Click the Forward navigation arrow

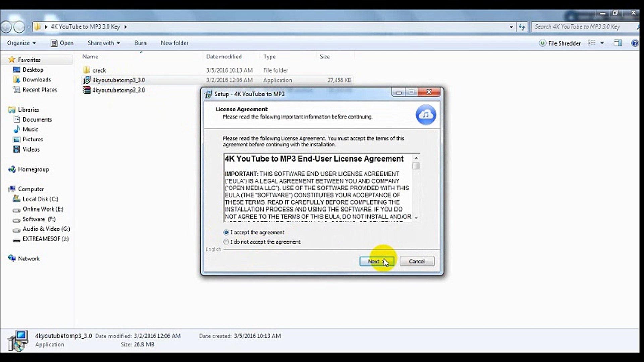coord(19,27)
